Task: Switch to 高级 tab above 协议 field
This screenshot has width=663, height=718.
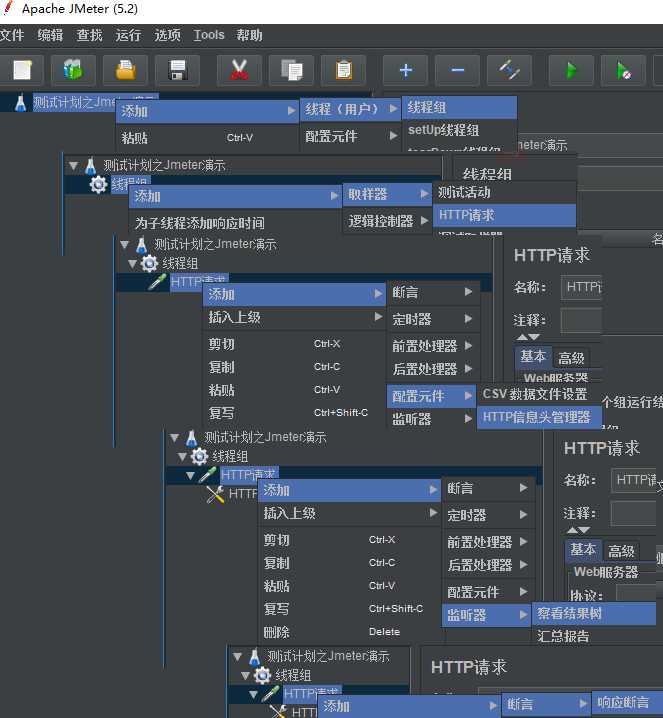Action: coord(621,551)
